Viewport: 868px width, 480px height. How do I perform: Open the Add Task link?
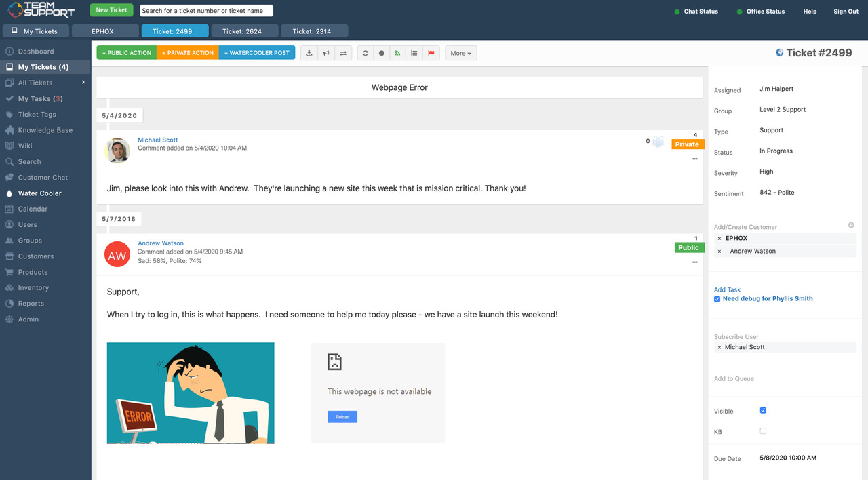click(x=727, y=289)
